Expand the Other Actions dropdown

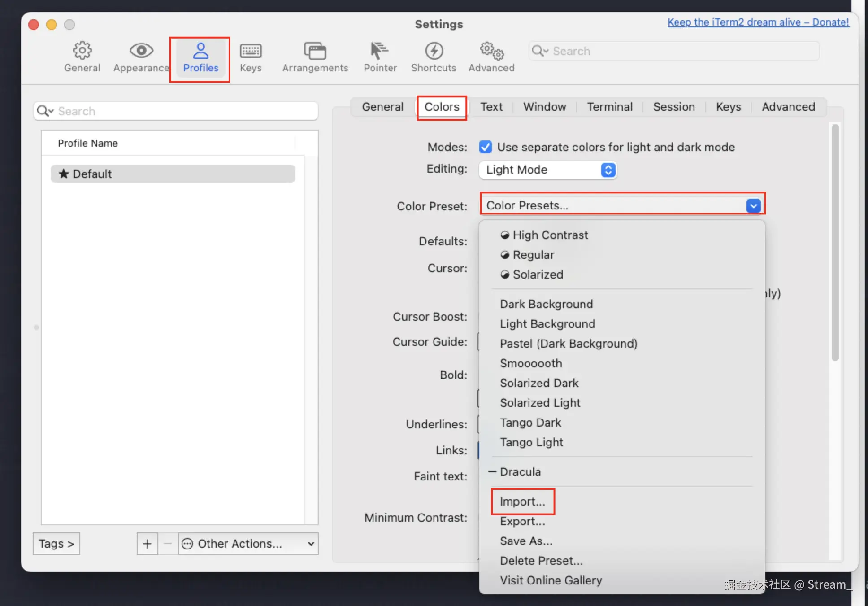248,544
